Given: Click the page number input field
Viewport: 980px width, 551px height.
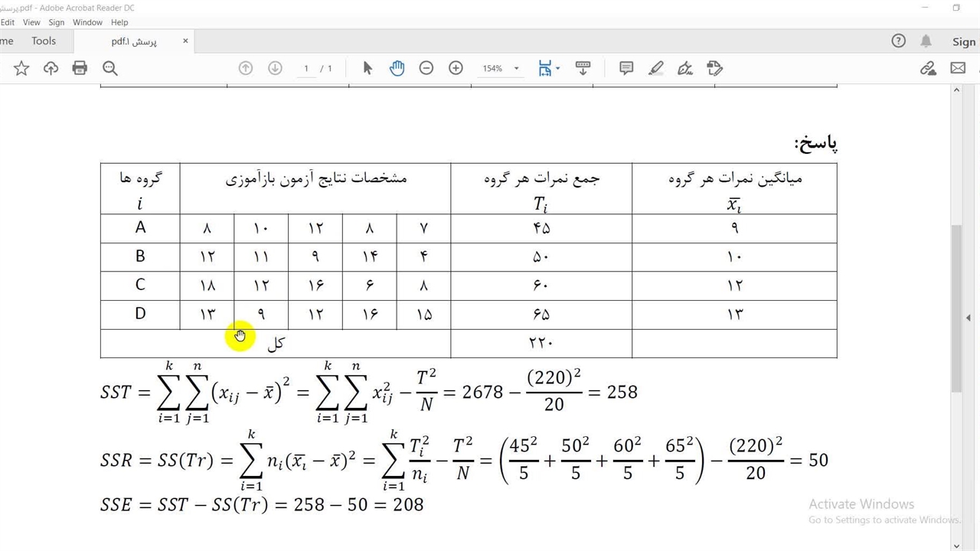Looking at the screenshot, I should 306,69.
